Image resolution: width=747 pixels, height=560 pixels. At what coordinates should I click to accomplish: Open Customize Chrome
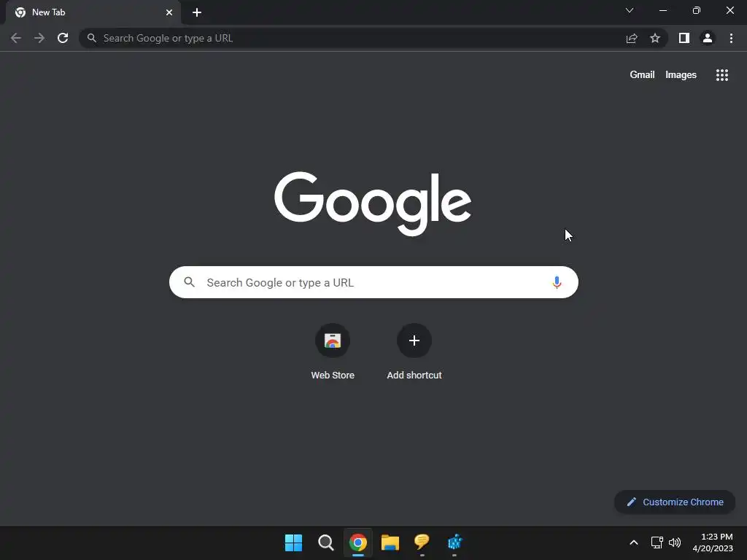click(675, 502)
